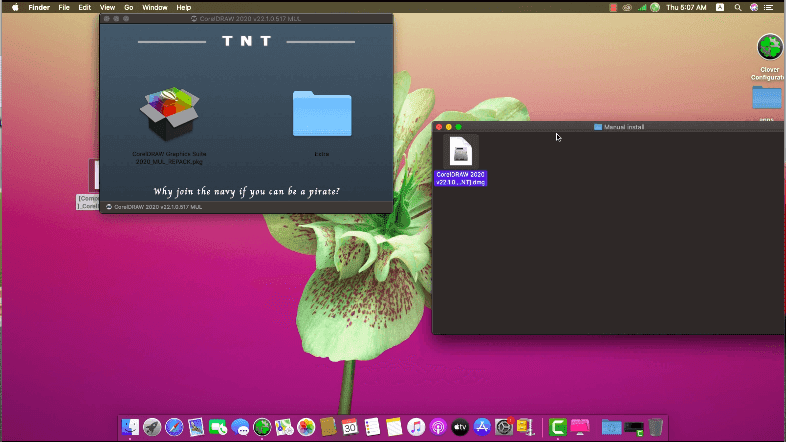This screenshot has height=442, width=786.
Task: Open Maps in the Dock
Action: (284, 427)
